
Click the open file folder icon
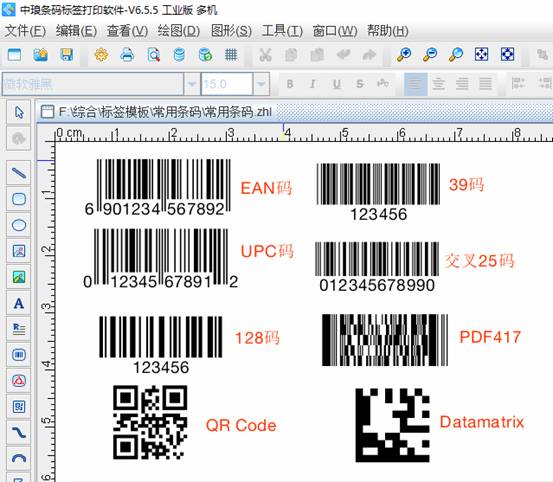click(x=41, y=55)
